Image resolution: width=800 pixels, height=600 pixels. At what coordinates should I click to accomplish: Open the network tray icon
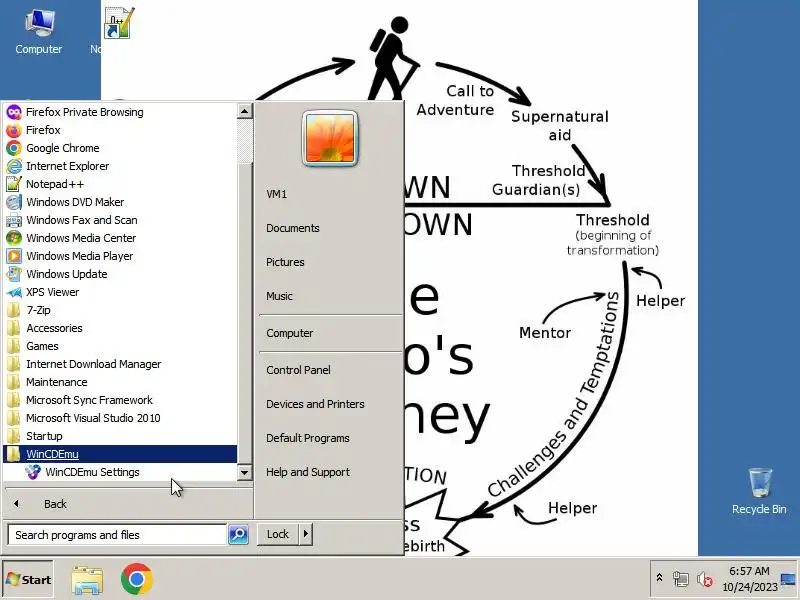coord(681,579)
